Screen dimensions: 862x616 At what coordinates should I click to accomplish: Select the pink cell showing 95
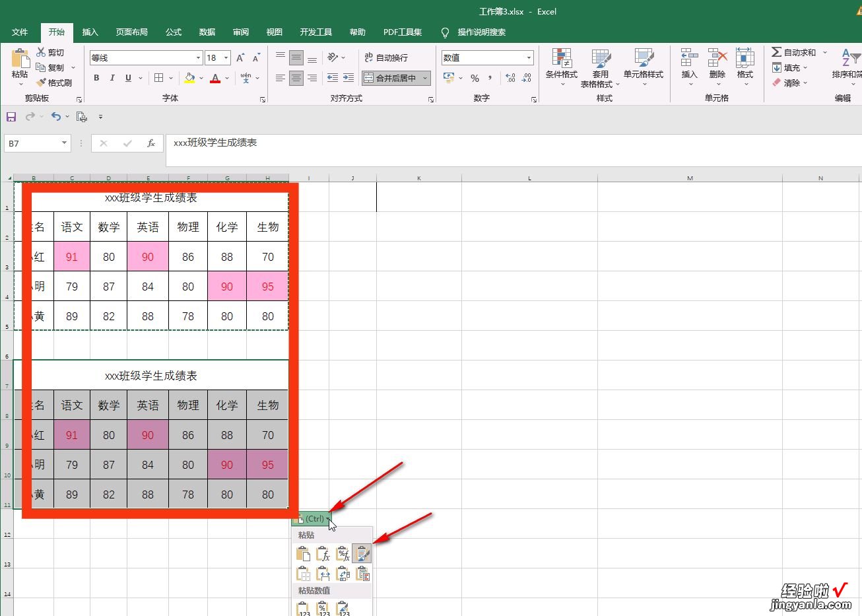click(x=267, y=287)
